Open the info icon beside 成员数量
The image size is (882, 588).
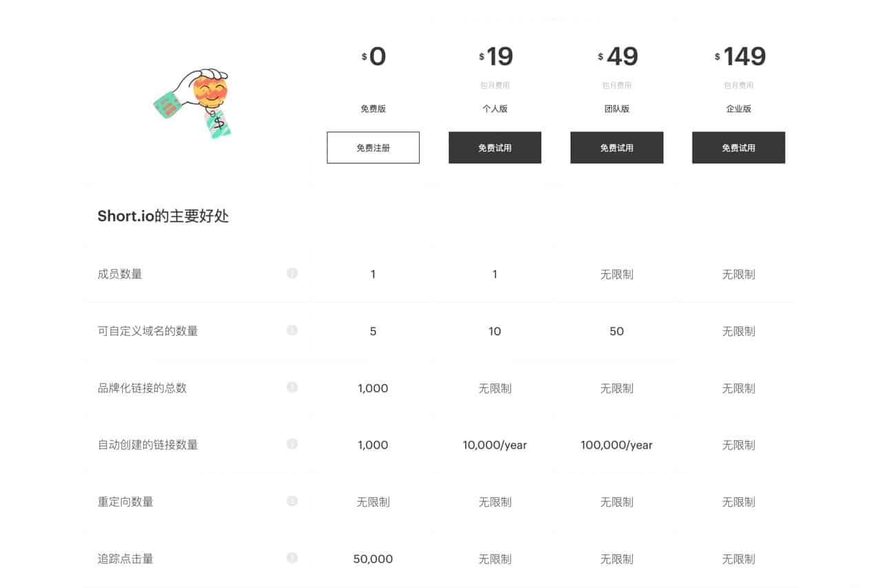[292, 273]
